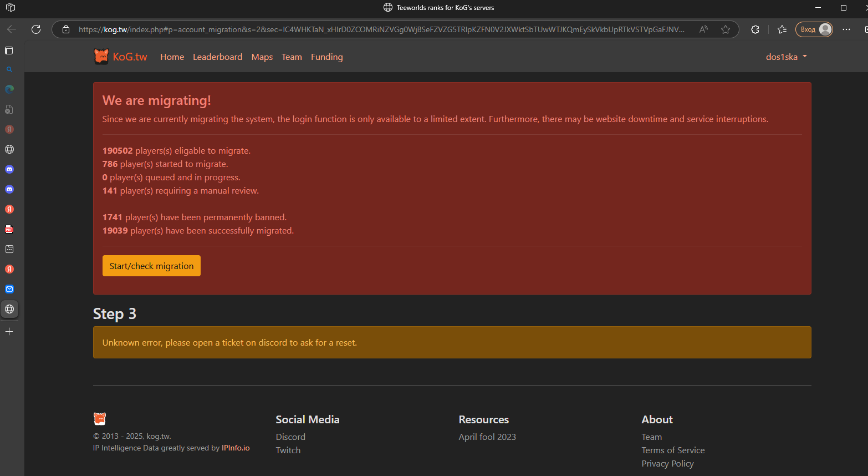
Task: Click the '141' manual review count
Action: coord(110,190)
